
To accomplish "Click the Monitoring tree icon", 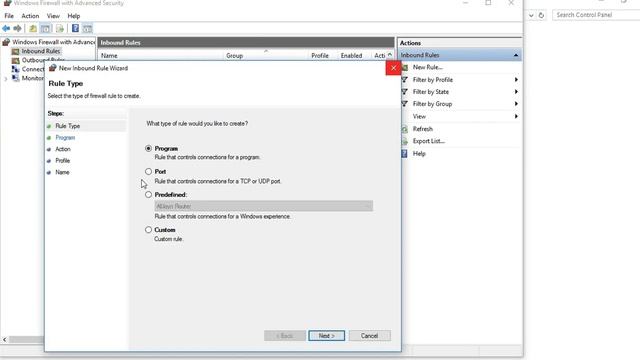I will coord(16,78).
